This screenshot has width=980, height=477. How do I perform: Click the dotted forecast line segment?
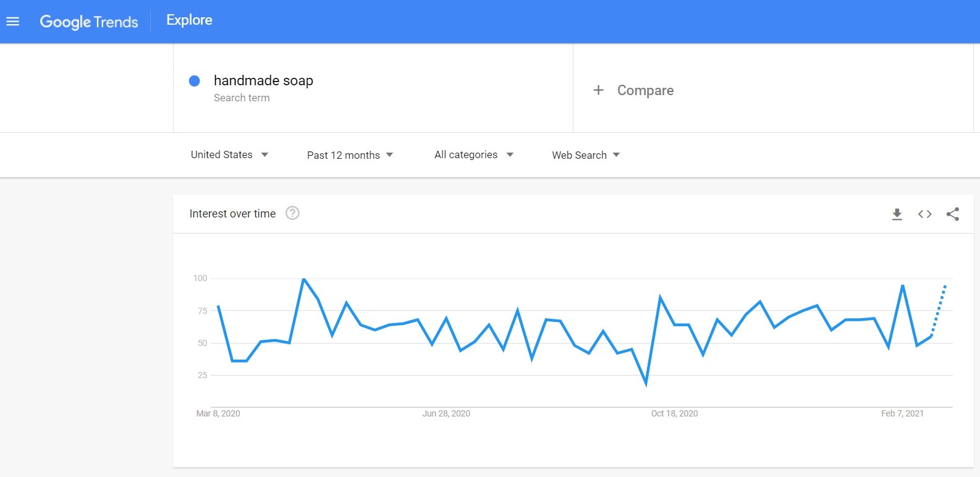(939, 311)
